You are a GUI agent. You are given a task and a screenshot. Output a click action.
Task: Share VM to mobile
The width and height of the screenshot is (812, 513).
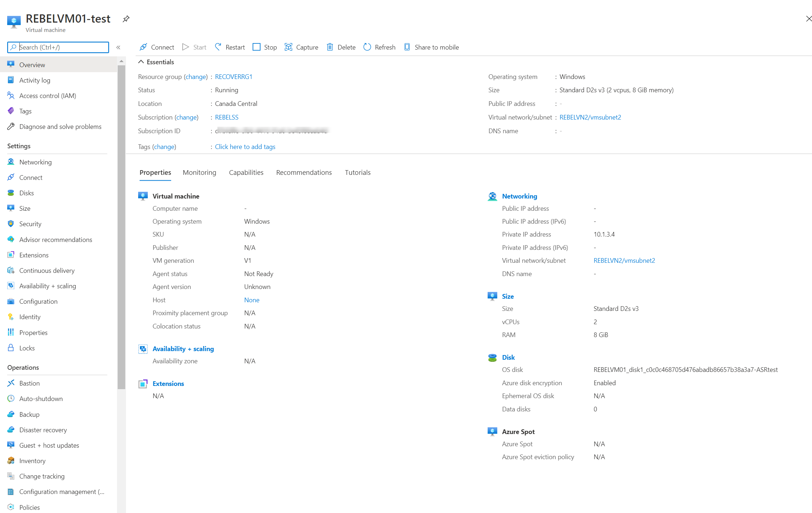[x=431, y=47]
